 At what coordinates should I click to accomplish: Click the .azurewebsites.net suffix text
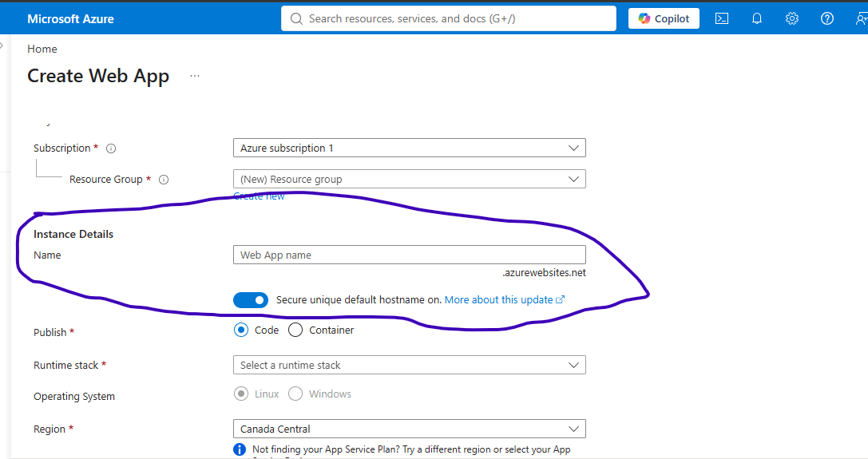point(544,272)
